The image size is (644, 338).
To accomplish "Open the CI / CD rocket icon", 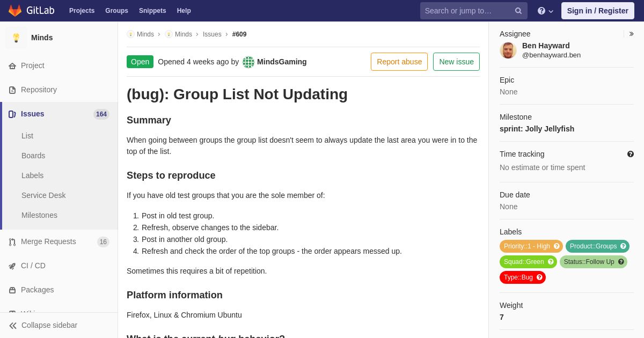I will (x=12, y=266).
